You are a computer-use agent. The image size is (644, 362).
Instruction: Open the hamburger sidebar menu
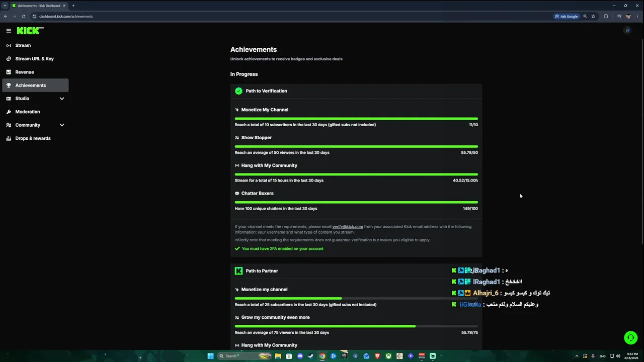tap(9, 31)
